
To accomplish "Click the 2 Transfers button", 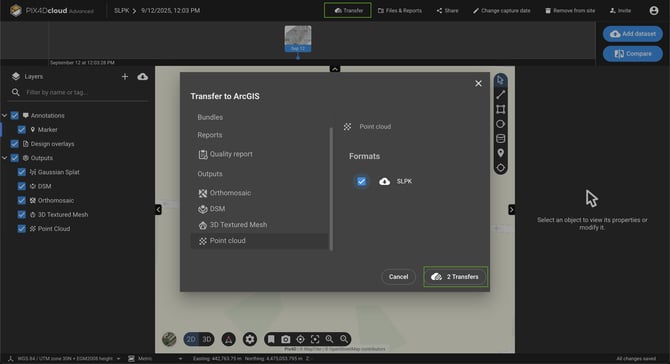I will 455,277.
